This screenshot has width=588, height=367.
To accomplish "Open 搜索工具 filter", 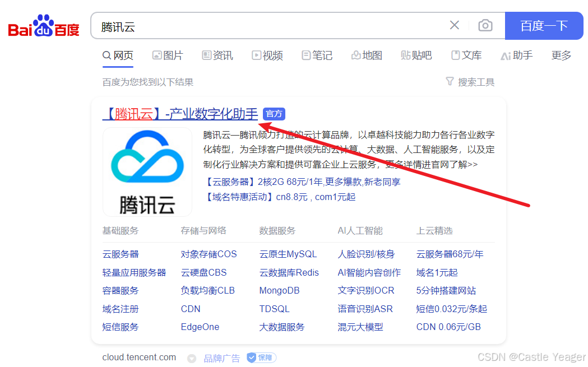I will [470, 82].
